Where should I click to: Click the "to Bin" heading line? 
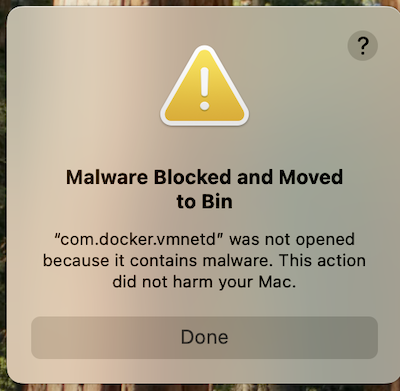pos(204,202)
